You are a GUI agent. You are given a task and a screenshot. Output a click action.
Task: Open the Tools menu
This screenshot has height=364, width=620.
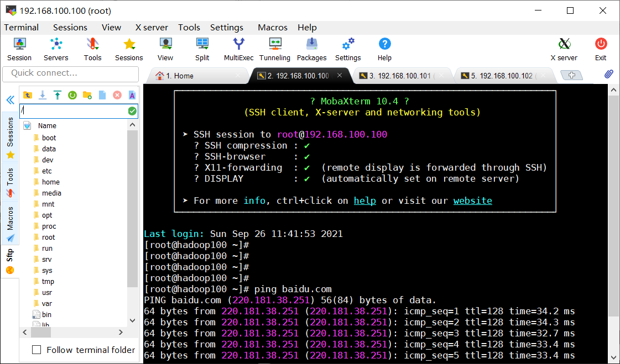point(189,27)
